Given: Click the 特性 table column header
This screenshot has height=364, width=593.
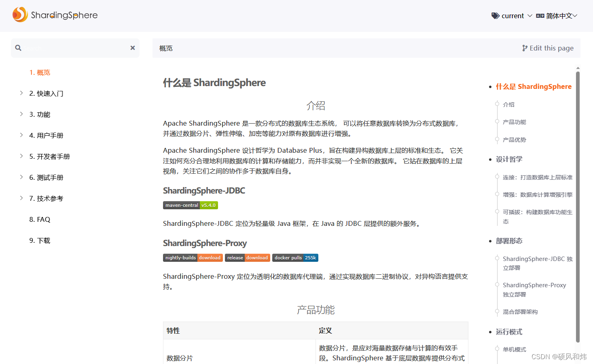Looking at the screenshot, I should click(173, 330).
